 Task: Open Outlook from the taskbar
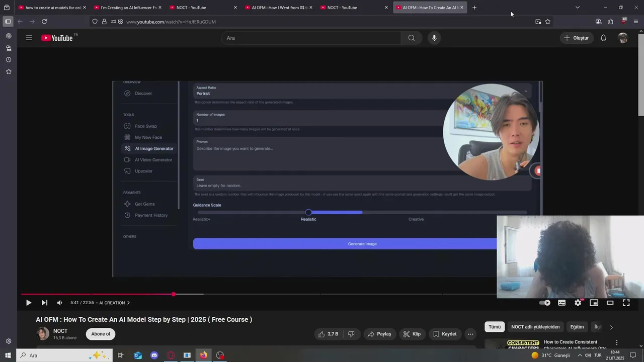(x=138, y=355)
